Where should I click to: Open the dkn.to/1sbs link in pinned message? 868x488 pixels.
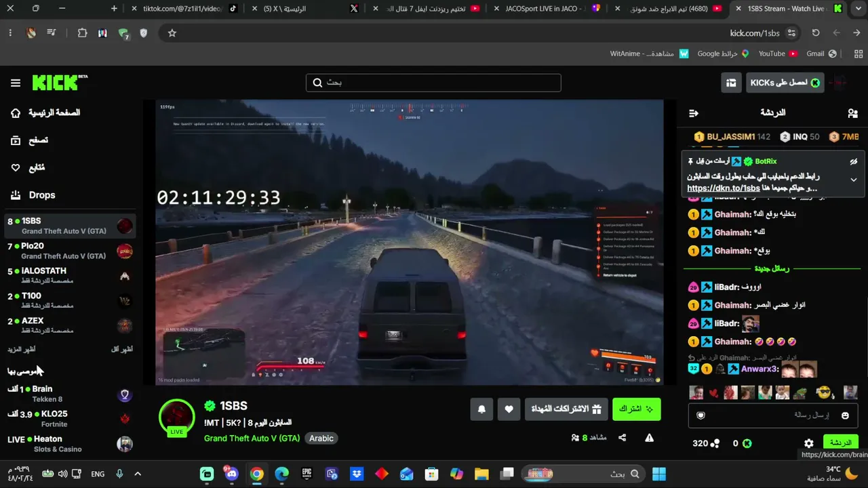[723, 188]
